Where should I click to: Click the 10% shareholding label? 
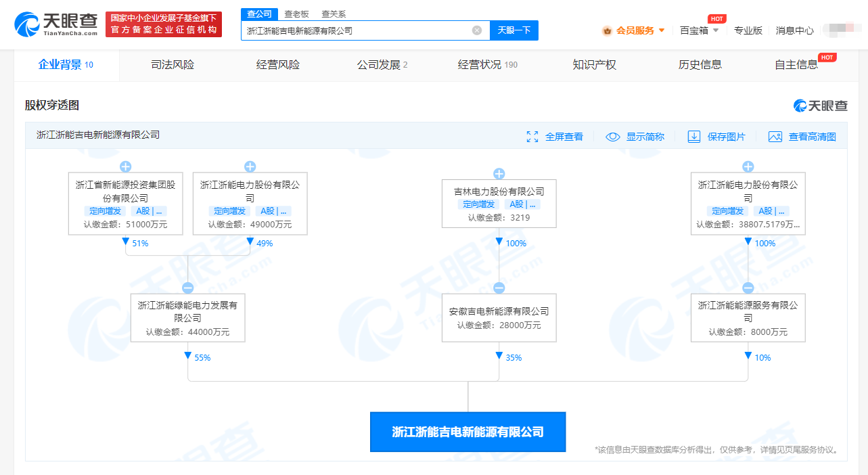coord(762,358)
